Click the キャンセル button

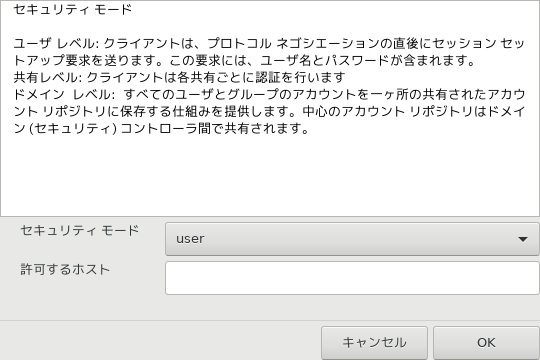pos(374,342)
